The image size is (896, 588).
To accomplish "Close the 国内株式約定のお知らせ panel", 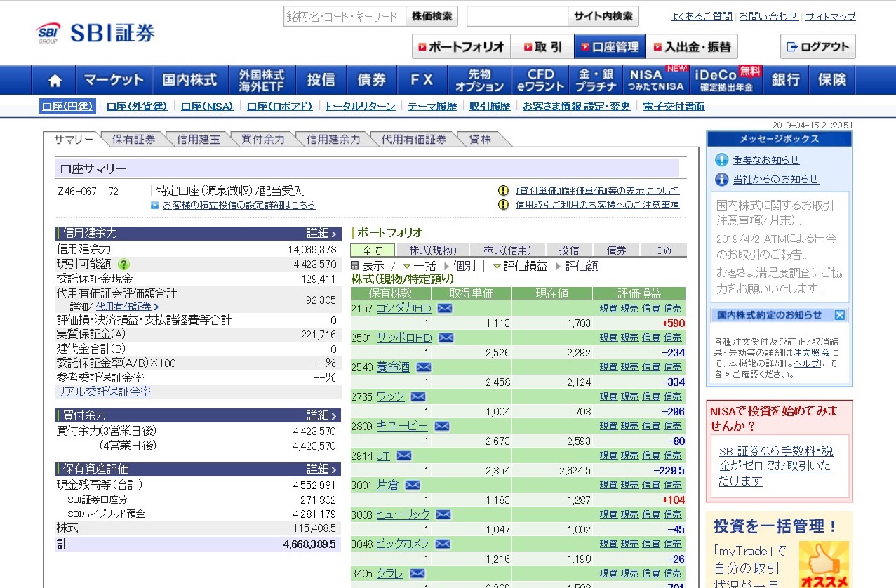I will pyautogui.click(x=840, y=315).
